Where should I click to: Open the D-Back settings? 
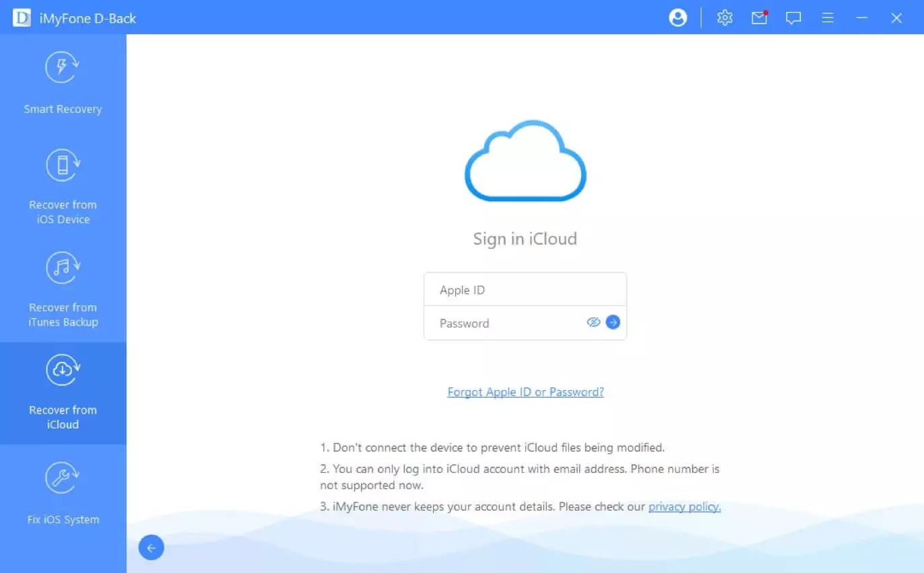(x=724, y=18)
